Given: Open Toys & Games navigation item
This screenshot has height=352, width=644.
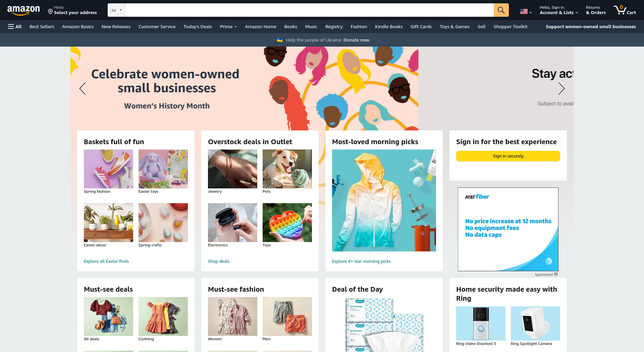Looking at the screenshot, I should (x=455, y=26).
